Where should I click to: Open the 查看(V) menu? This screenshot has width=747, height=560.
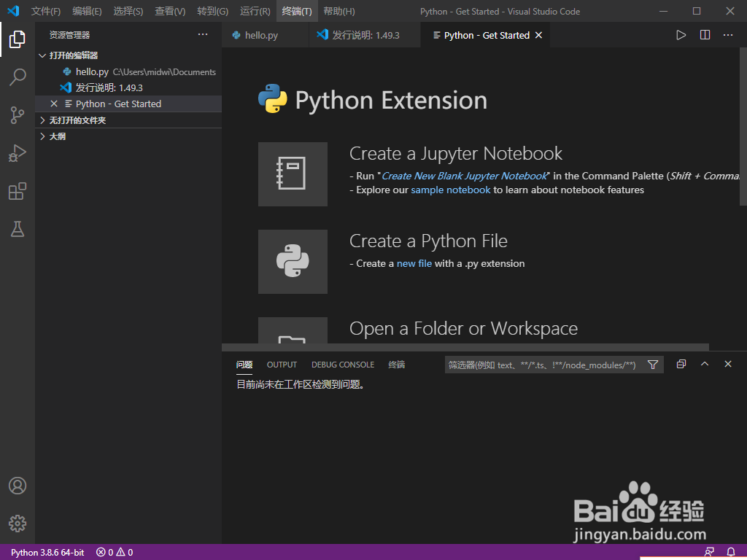click(170, 11)
